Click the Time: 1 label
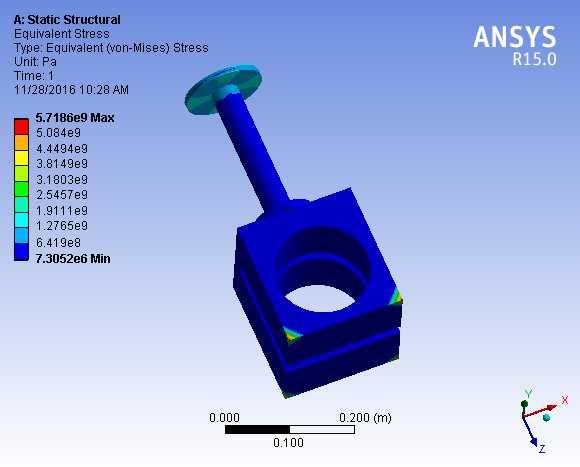The image size is (580, 467). [34, 76]
